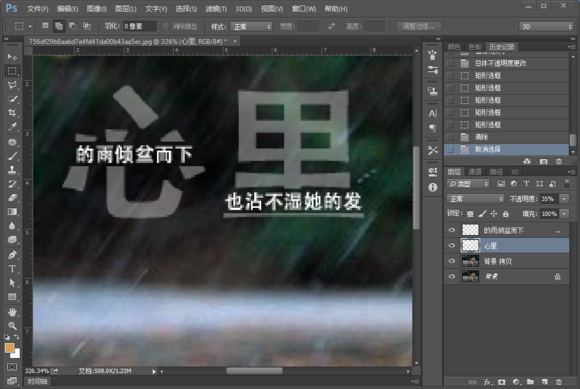Open the style dropdown showing 正常
This screenshot has width=580, height=389.
251,27
